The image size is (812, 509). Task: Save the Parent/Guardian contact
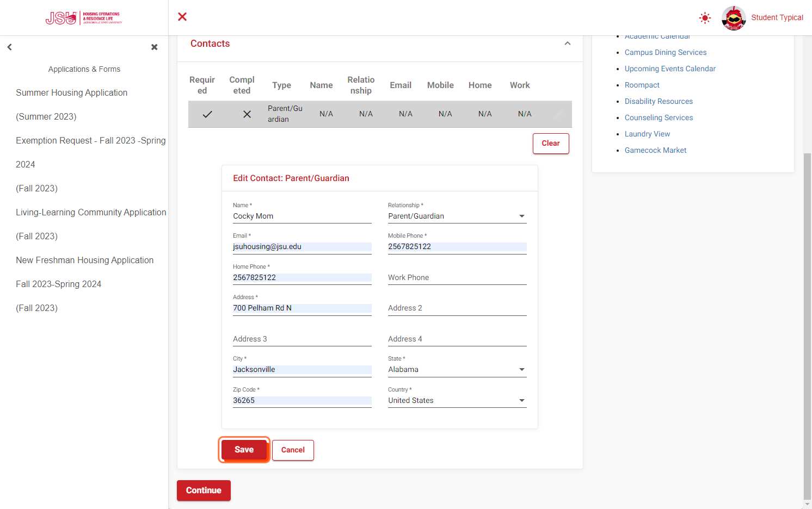244,450
